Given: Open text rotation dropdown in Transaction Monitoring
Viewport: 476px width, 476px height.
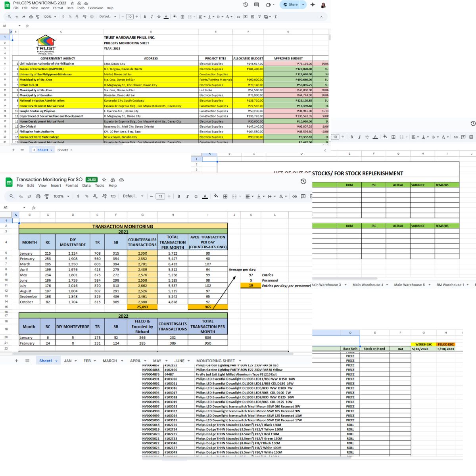Looking at the screenshot, I should tap(282, 196).
